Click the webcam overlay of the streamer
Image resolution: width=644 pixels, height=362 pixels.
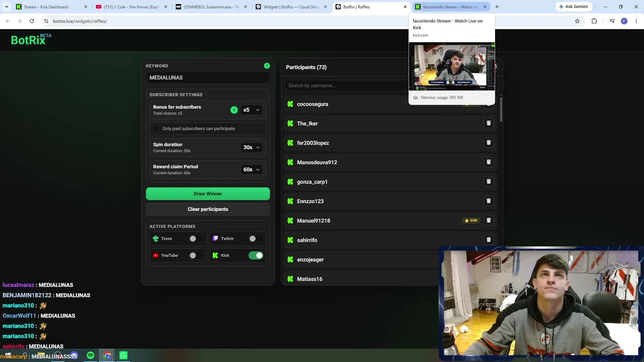click(541, 303)
